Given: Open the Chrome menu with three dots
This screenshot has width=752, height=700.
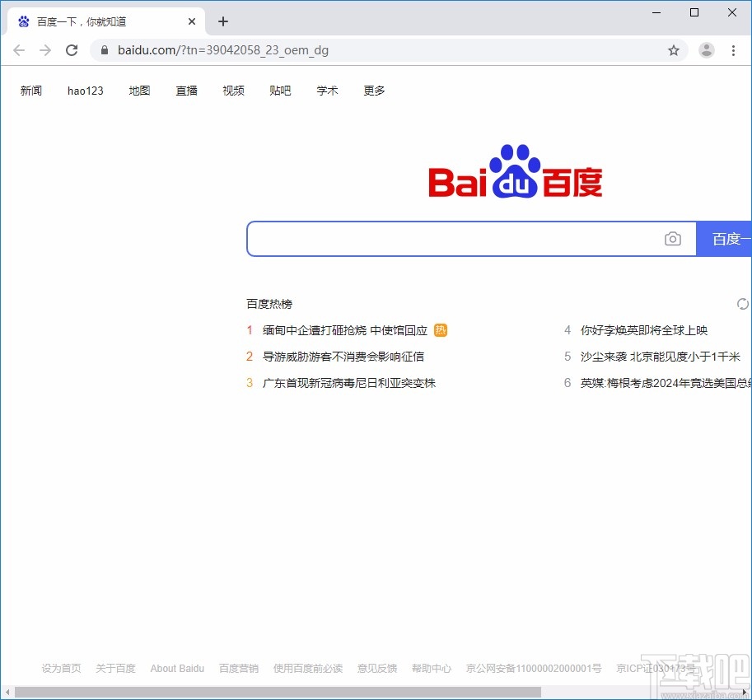Looking at the screenshot, I should [x=734, y=49].
